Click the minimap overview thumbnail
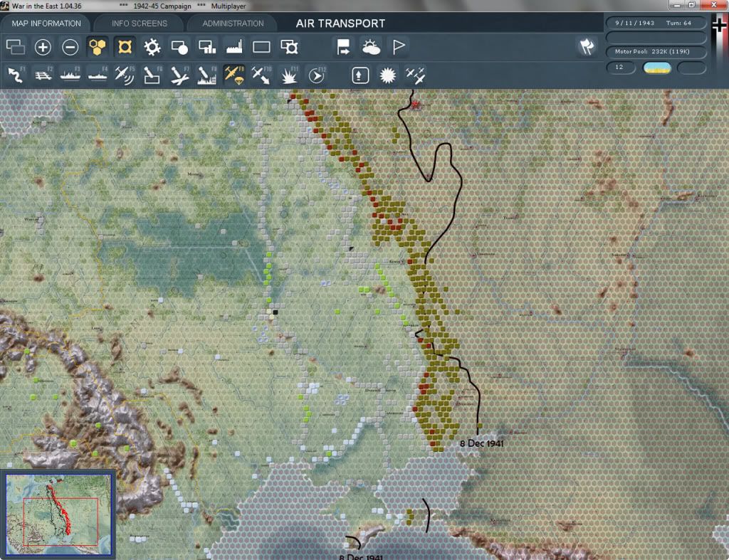 (x=58, y=514)
